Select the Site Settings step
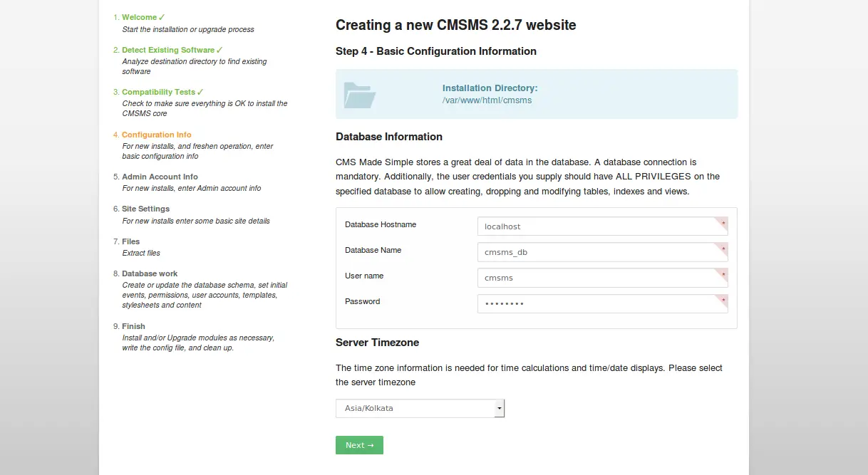The image size is (868, 475). point(145,209)
